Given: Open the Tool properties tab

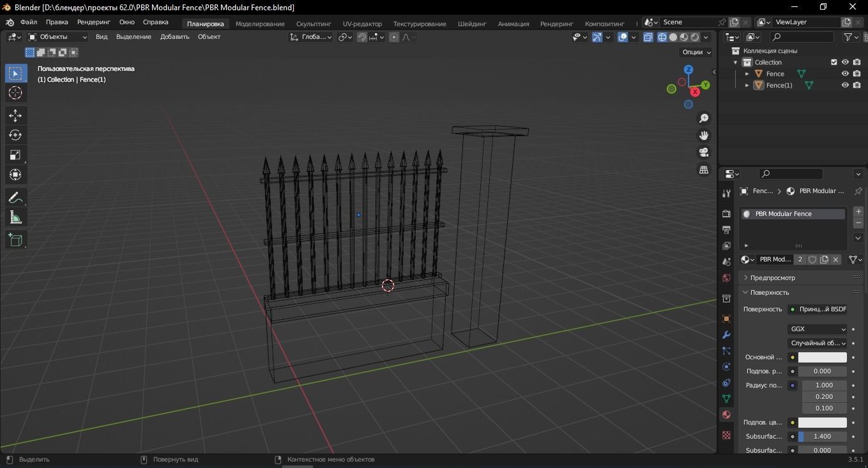Looking at the screenshot, I should click(x=726, y=193).
